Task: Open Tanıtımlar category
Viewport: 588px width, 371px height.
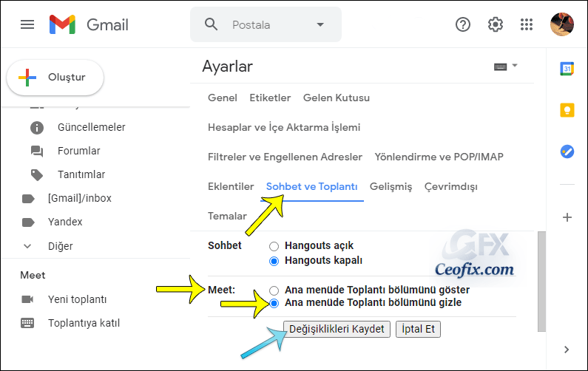Action: [x=81, y=174]
